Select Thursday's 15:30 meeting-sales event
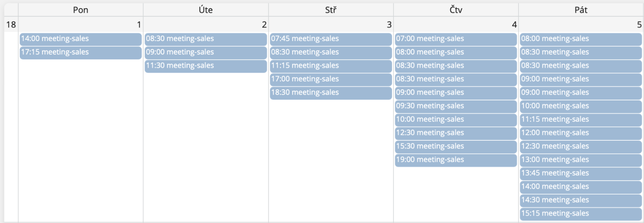The width and height of the screenshot is (644, 223). pos(455,146)
